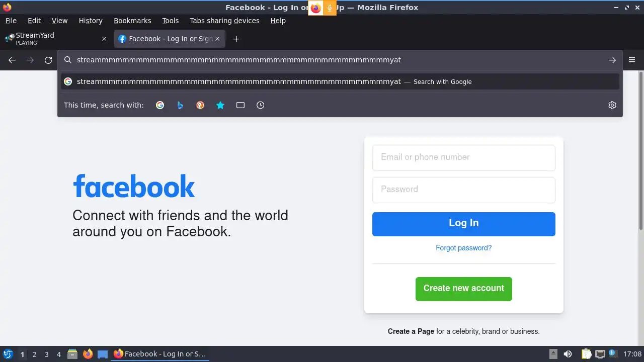This screenshot has width=644, height=362.
Task: Click the 17:08 clock in the taskbar
Action: (632, 354)
